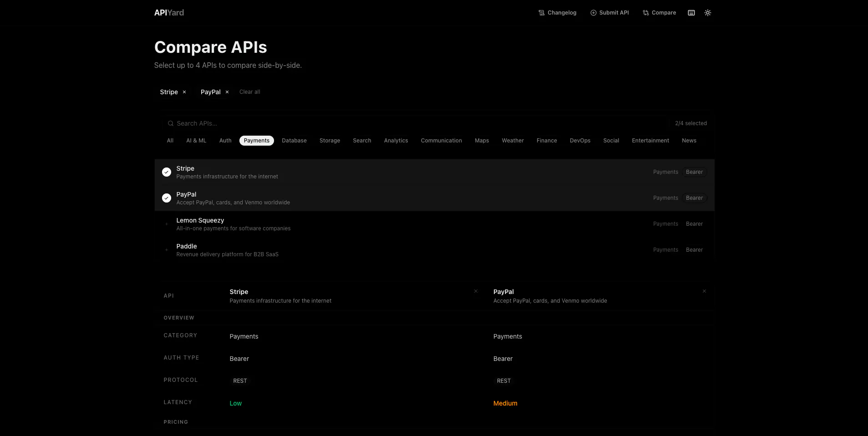Filter by AI & ML category
Screen dimensions: 868x436
(x=196, y=141)
